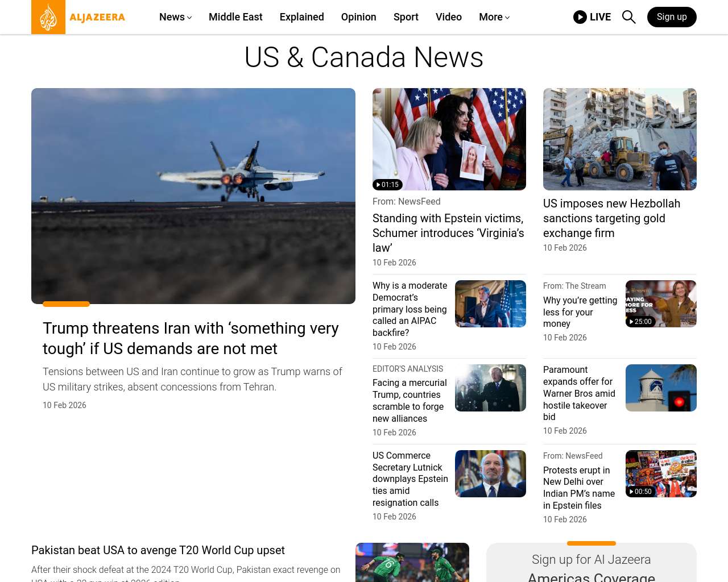Open the Trump threatens Iran headline

point(191,338)
